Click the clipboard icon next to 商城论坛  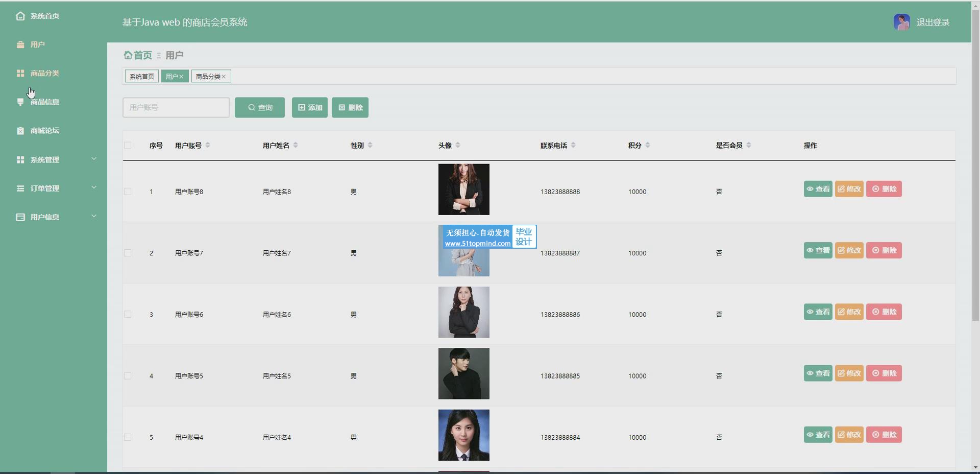[20, 130]
